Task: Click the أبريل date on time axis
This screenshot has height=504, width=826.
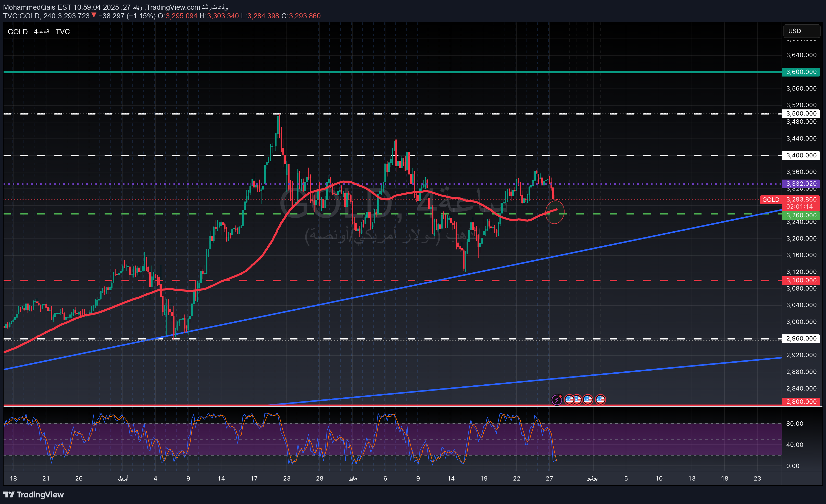Action: 123,478
